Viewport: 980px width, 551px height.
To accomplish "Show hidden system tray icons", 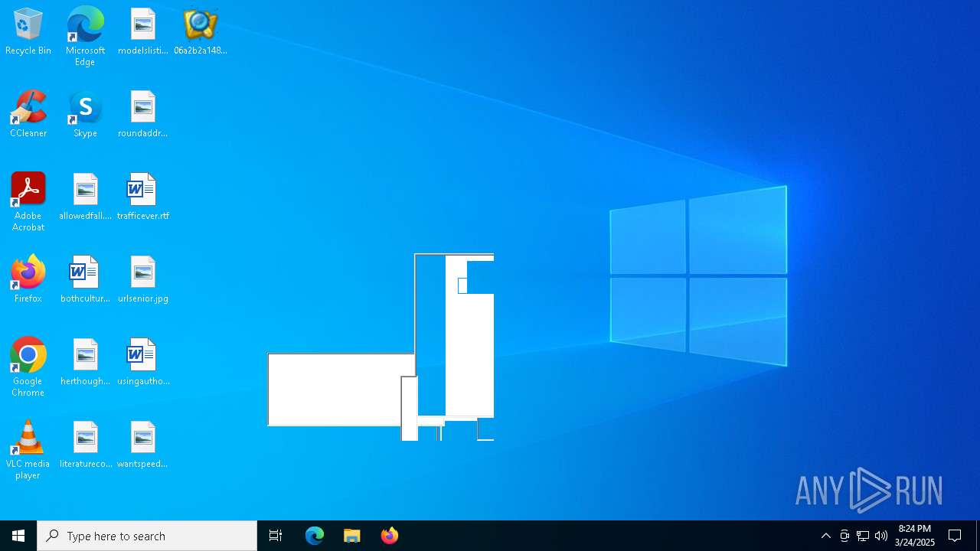I will pos(825,536).
